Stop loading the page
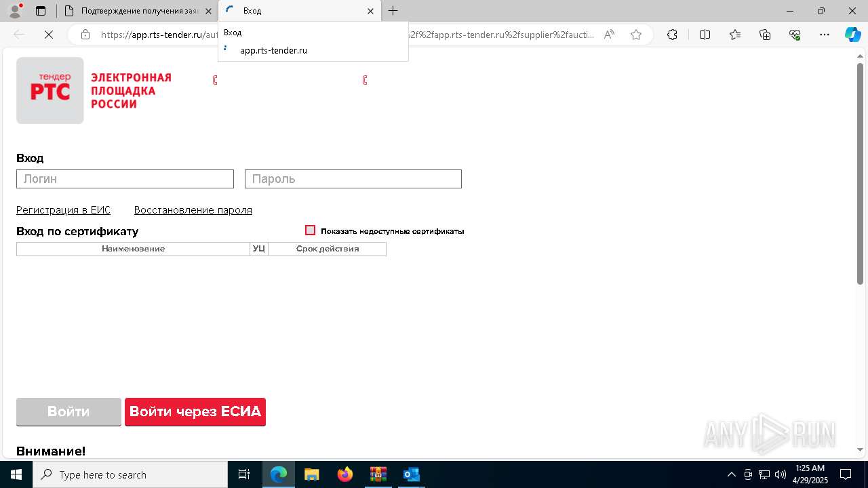This screenshot has width=868, height=488. (x=49, y=35)
